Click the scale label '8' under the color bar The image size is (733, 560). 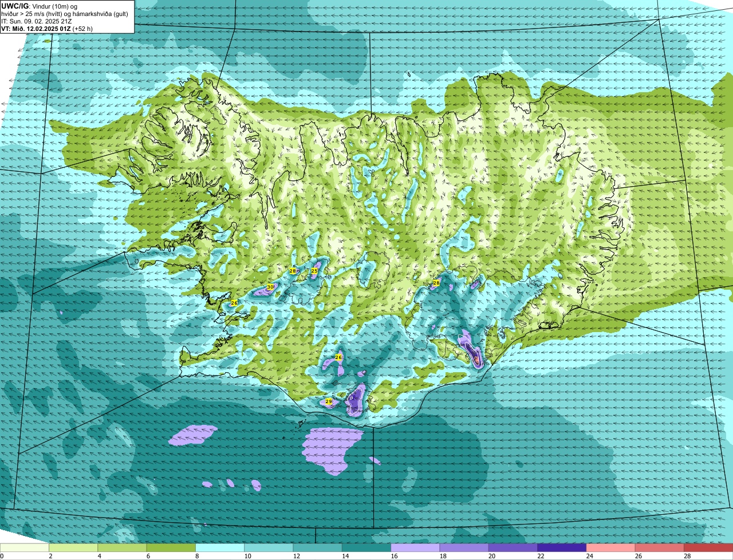point(196,556)
